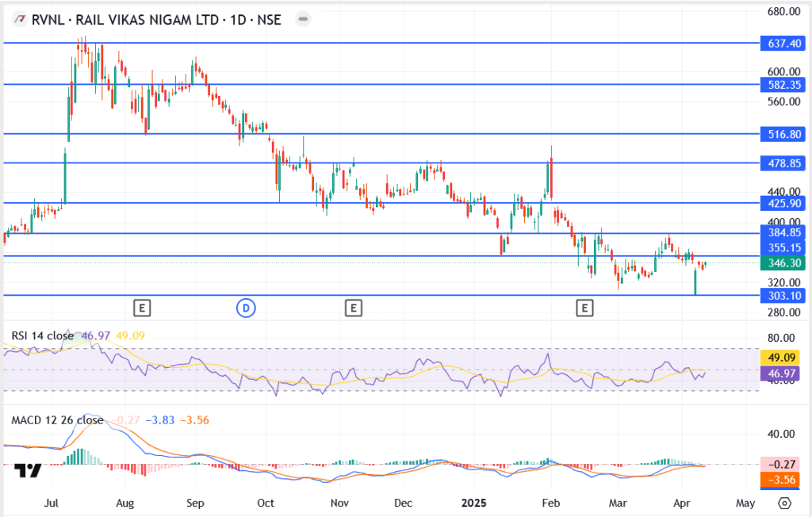Click the 516.80 price level label
The width and height of the screenshot is (812, 517).
pos(782,135)
